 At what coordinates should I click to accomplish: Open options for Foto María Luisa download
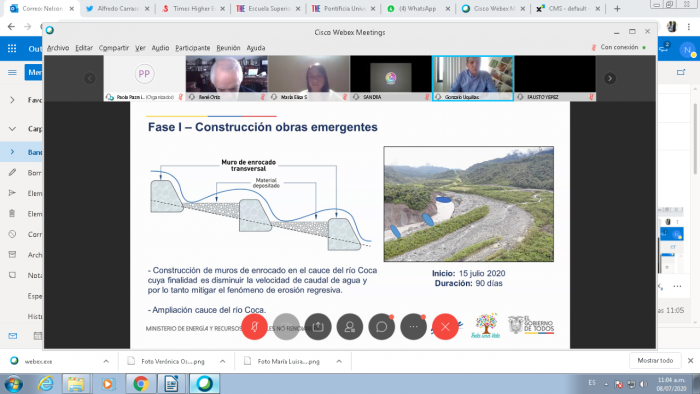click(x=339, y=361)
